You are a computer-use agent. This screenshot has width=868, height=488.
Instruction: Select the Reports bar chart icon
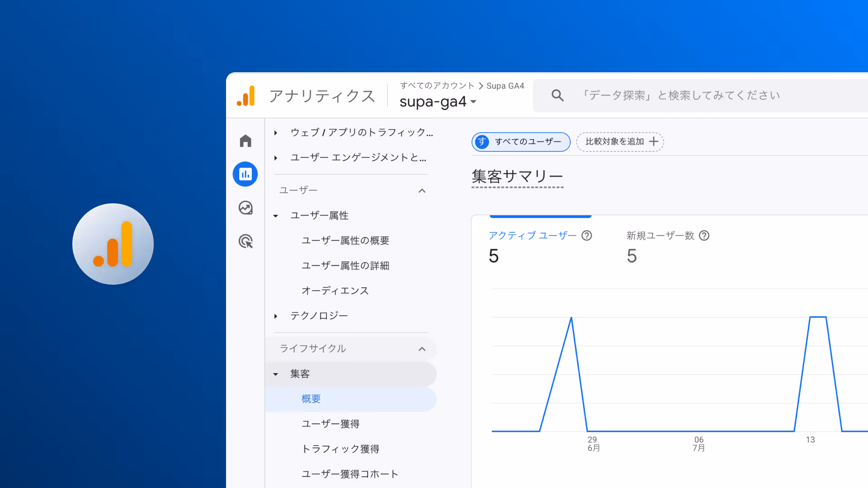[245, 174]
